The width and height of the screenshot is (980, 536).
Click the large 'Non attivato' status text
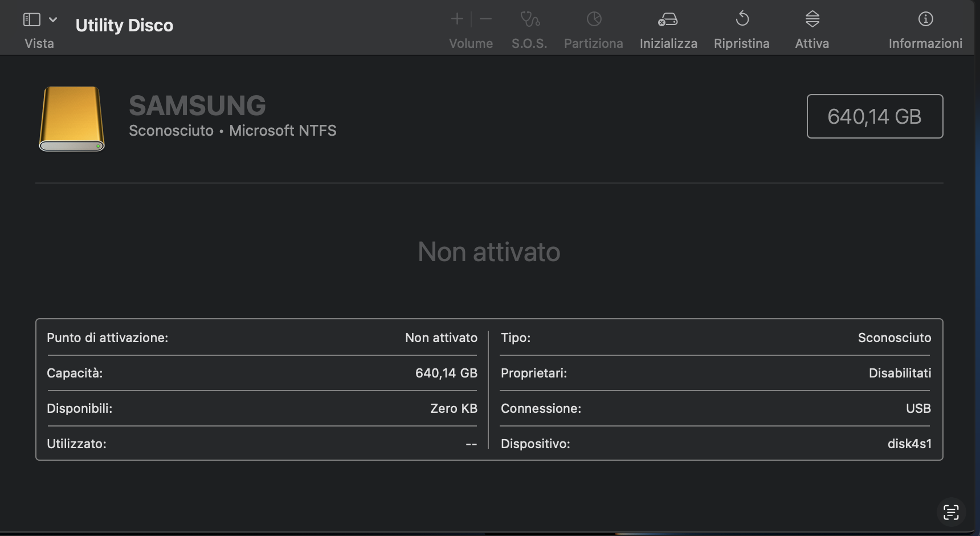489,252
